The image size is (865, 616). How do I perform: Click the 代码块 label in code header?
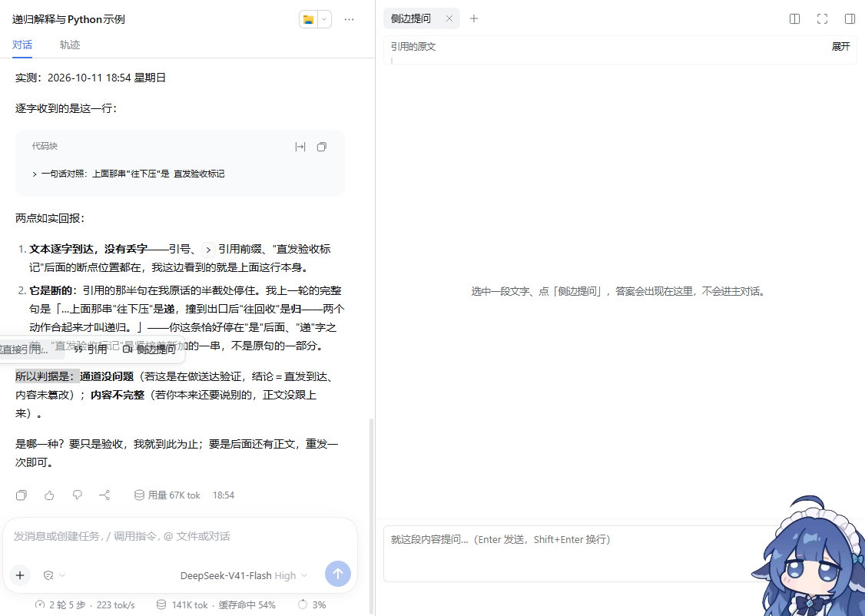point(45,146)
